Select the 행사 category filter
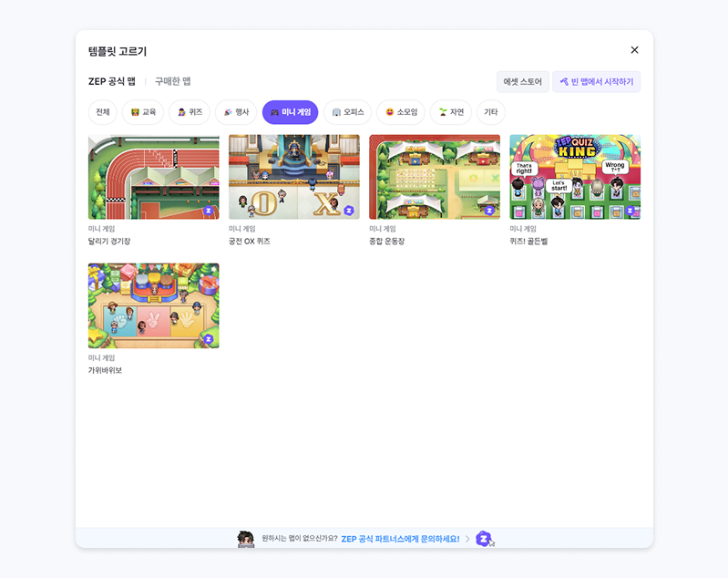 coord(236,112)
